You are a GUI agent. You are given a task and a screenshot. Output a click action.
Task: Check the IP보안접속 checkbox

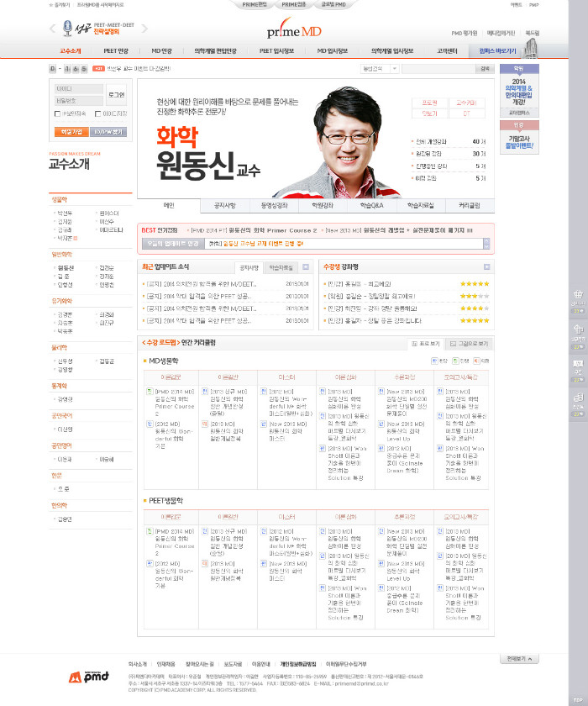click(57, 114)
